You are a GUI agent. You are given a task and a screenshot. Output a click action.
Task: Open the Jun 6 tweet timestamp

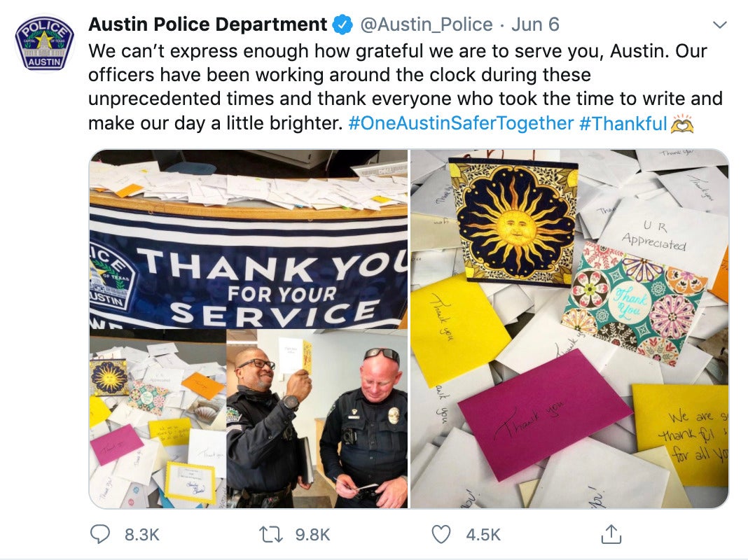click(x=535, y=24)
